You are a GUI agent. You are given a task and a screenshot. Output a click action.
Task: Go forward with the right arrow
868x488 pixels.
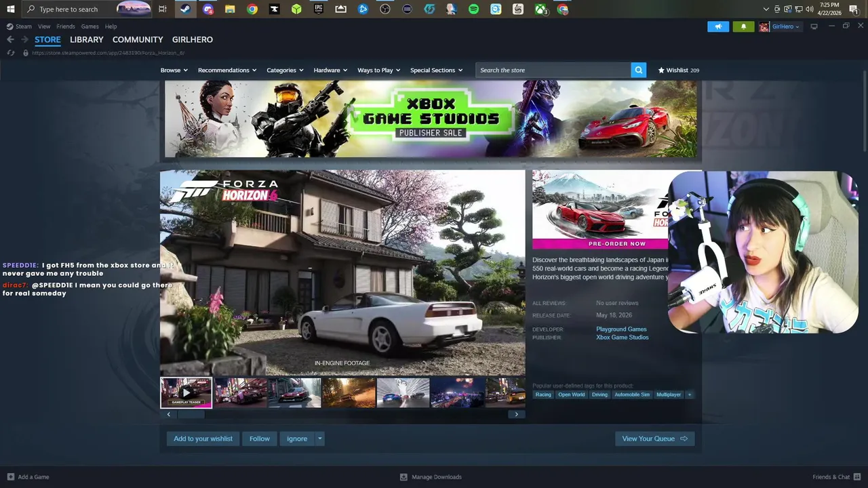[x=25, y=39]
